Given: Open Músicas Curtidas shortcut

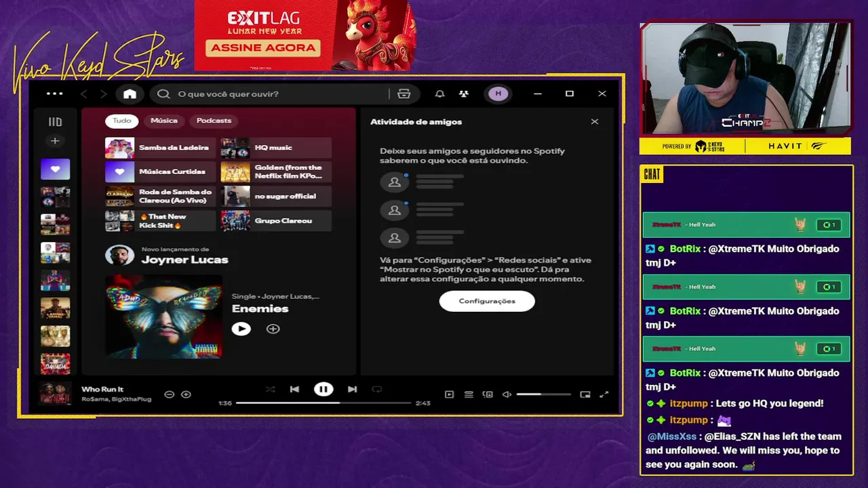Looking at the screenshot, I should 160,172.
